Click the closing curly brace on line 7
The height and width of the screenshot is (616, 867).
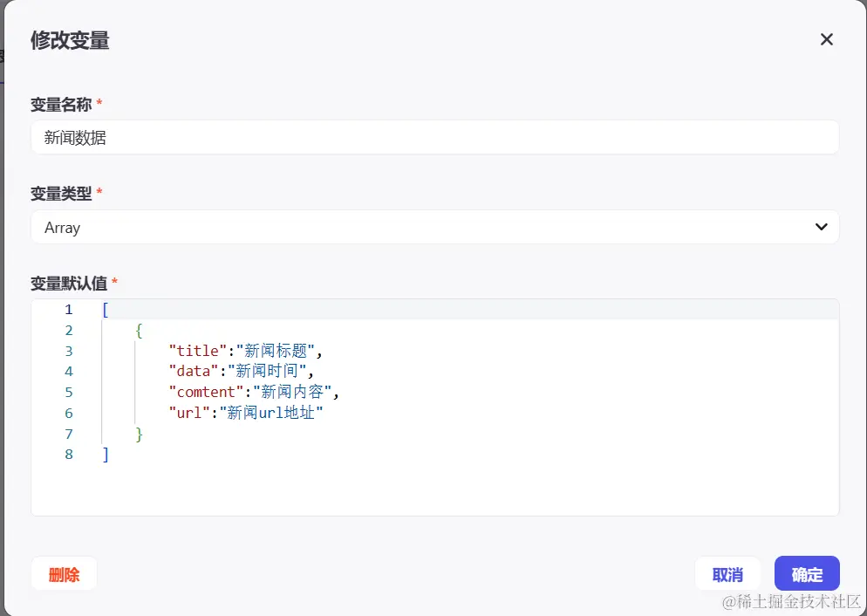tap(140, 434)
